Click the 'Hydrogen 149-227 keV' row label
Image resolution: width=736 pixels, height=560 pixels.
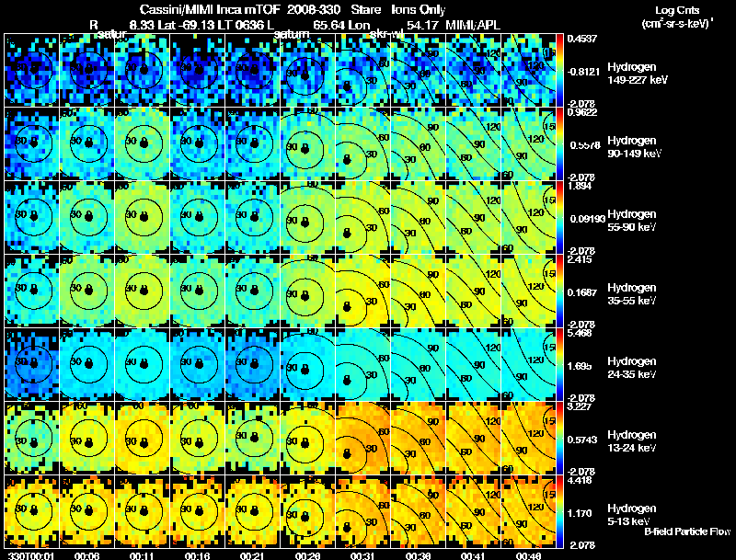[637, 74]
